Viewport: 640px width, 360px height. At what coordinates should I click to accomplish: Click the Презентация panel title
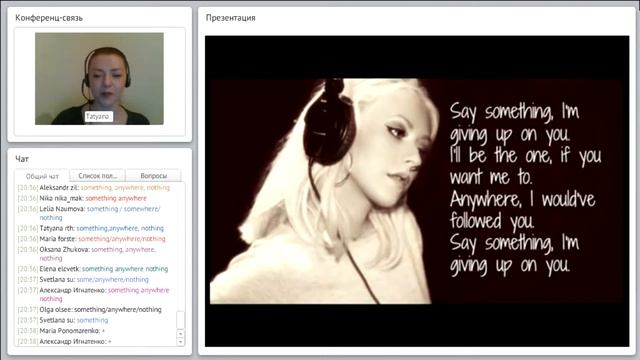point(231,18)
